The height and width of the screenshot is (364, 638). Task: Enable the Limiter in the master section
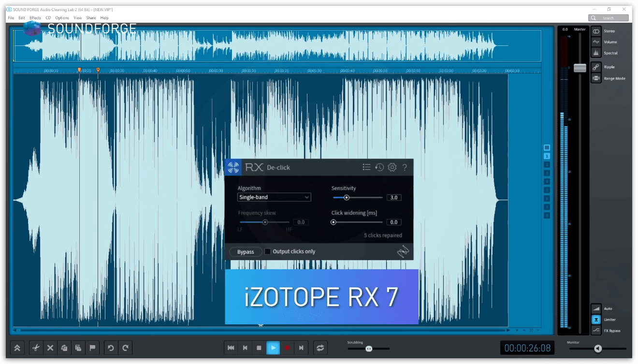[596, 319]
